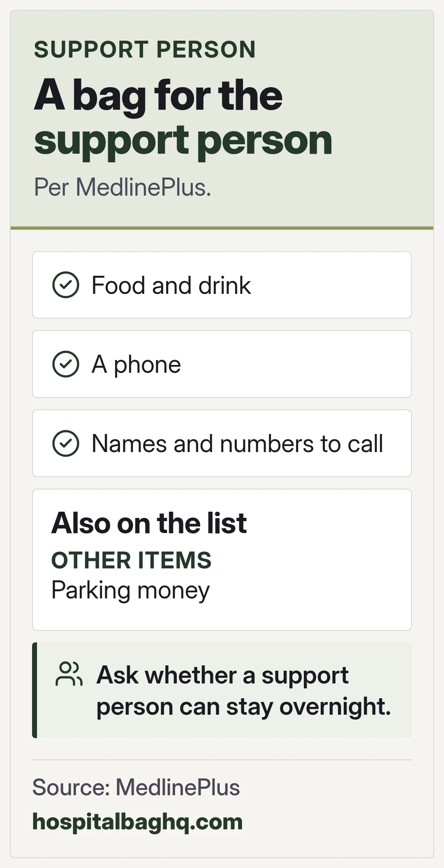
Task: Click the Ask whether a support person text
Action: [x=243, y=691]
